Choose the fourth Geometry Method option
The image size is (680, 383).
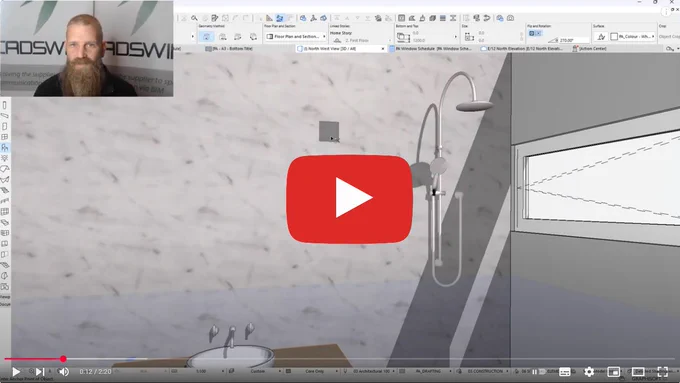[x=253, y=37]
